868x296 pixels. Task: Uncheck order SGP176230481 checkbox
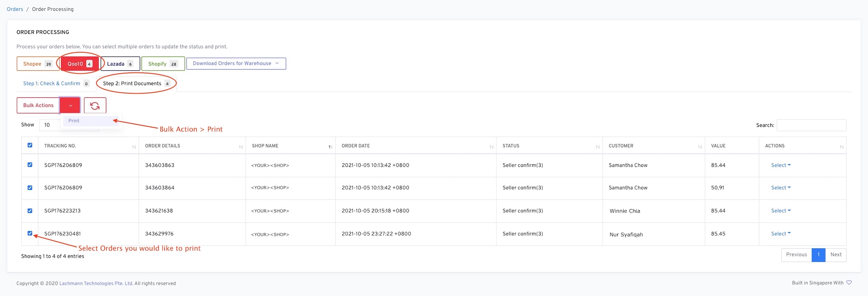pos(30,233)
